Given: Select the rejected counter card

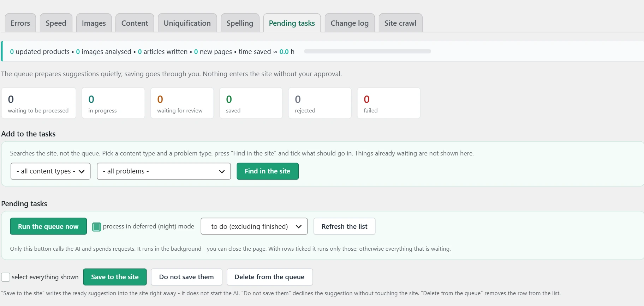Looking at the screenshot, I should coord(320,103).
